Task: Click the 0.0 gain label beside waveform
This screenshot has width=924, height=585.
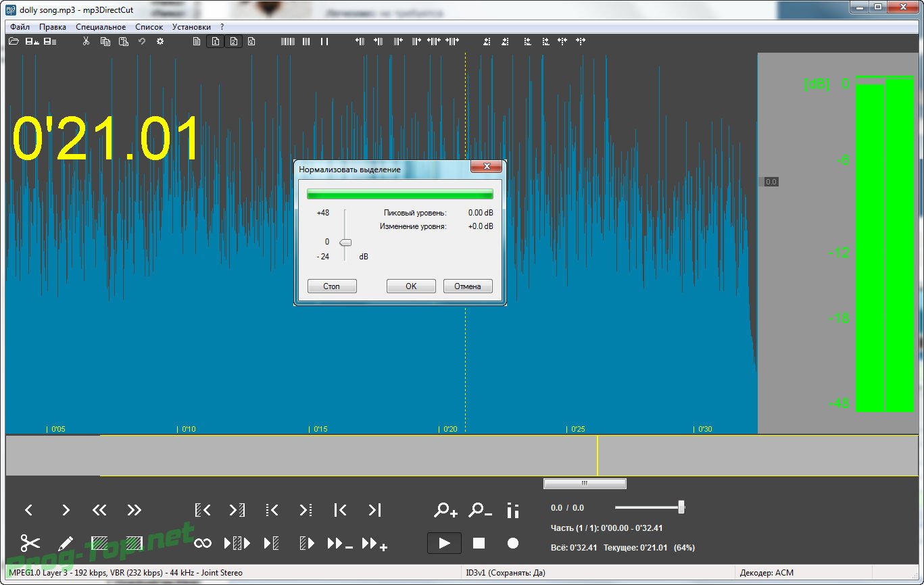Action: click(x=771, y=182)
